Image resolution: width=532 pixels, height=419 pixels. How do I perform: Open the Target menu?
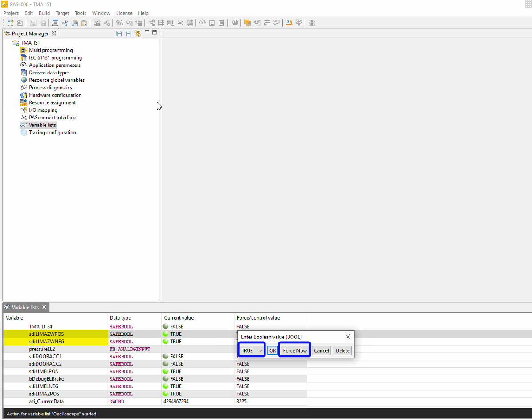(x=62, y=13)
